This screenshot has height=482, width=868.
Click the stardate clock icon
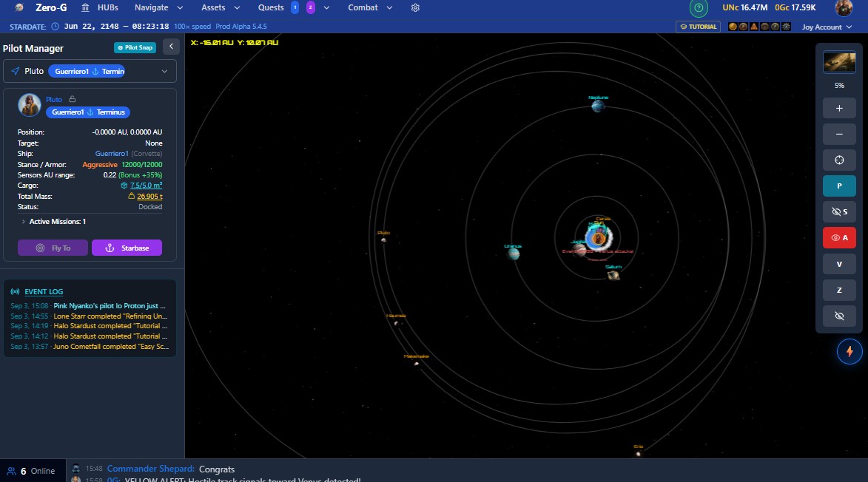coord(55,27)
